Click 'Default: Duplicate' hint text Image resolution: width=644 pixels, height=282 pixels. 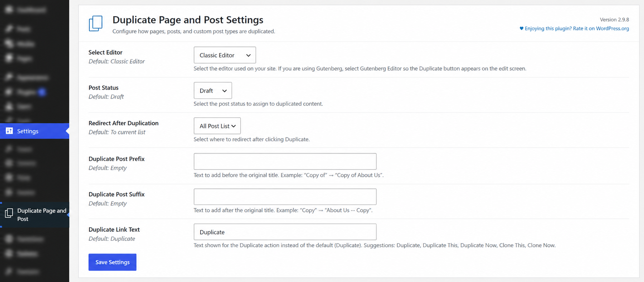click(x=112, y=239)
